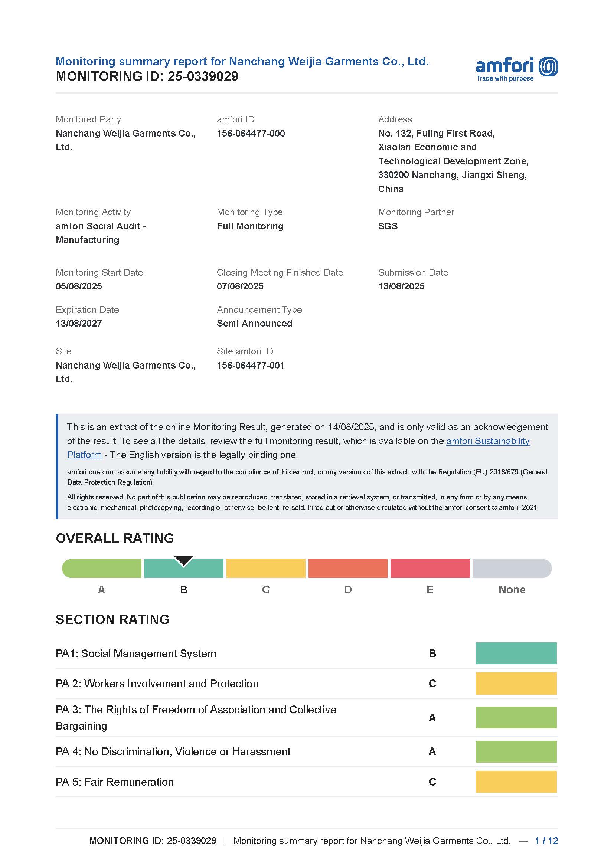
Task: Click the amfori ID value 156-064477-000
Action: point(251,134)
